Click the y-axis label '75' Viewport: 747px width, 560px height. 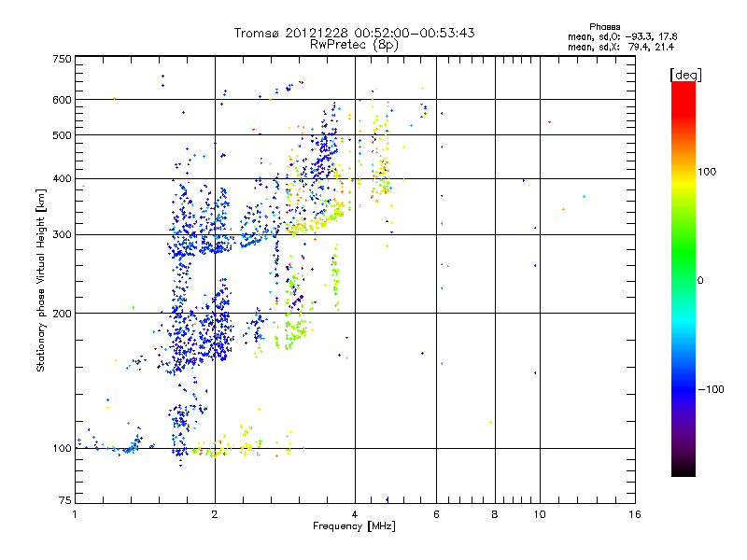click(x=65, y=500)
